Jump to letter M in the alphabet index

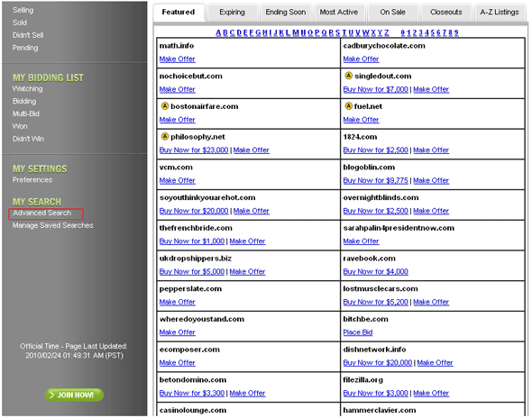point(296,32)
